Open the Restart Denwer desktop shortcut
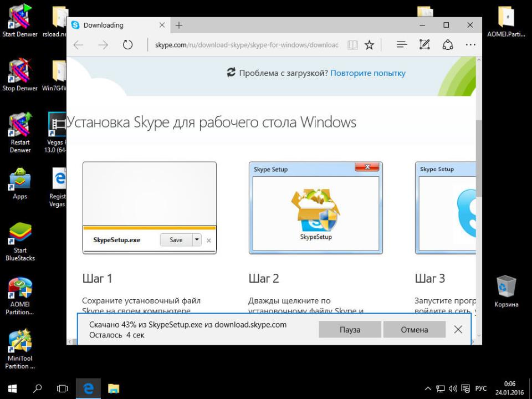Image resolution: width=532 pixels, height=399 pixels. [x=20, y=132]
